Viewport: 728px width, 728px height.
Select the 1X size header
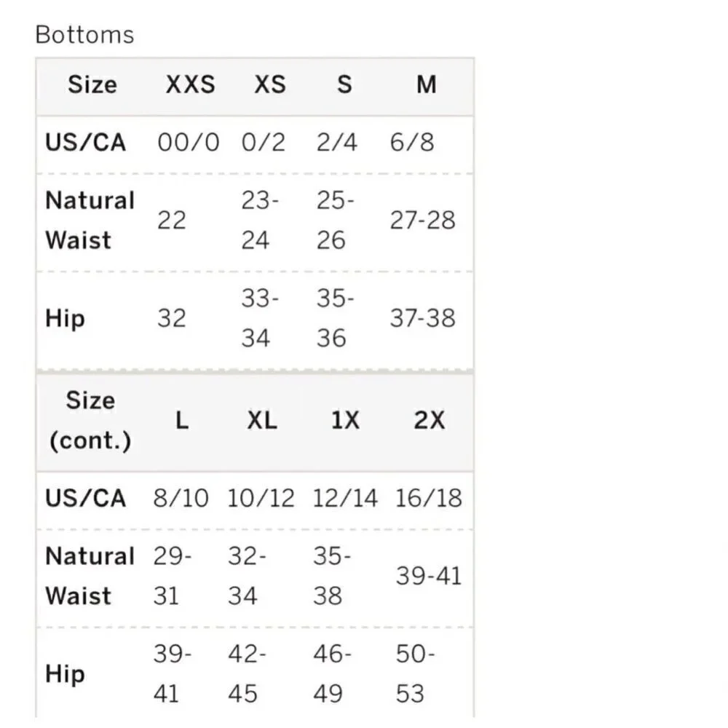click(345, 421)
